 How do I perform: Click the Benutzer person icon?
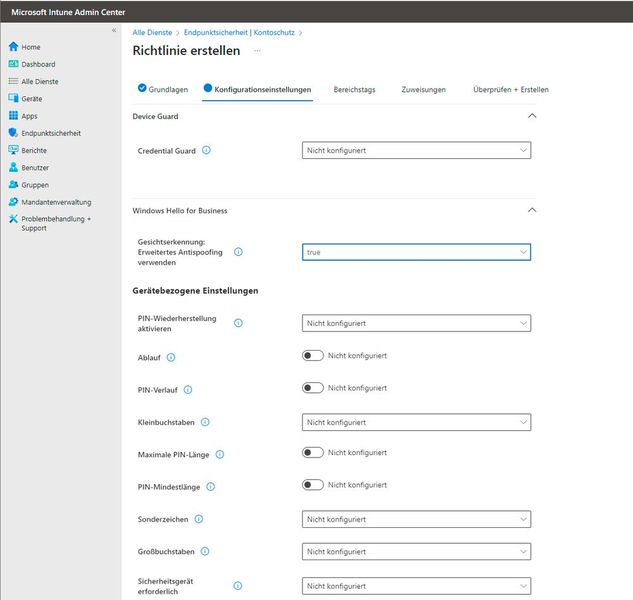[13, 167]
